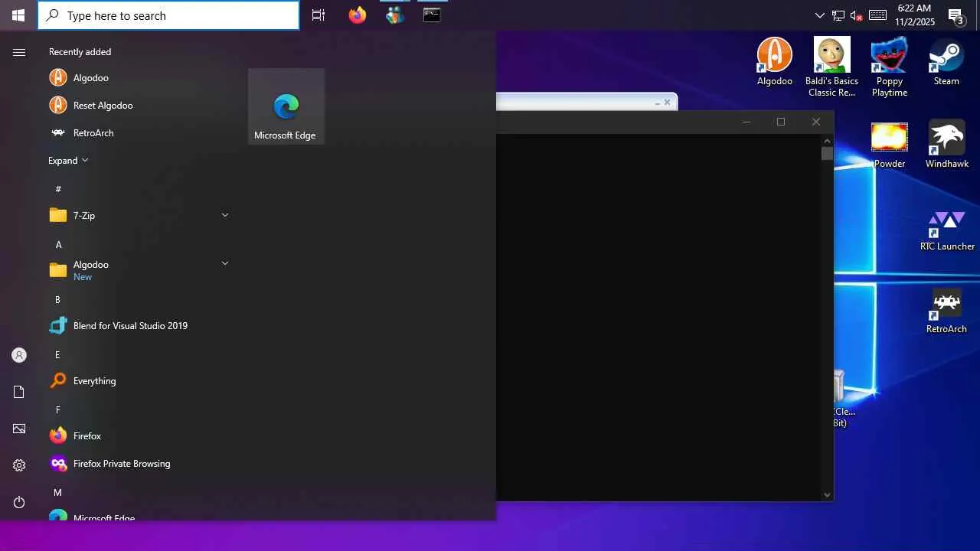Open the Action Center notifications

pos(955,15)
